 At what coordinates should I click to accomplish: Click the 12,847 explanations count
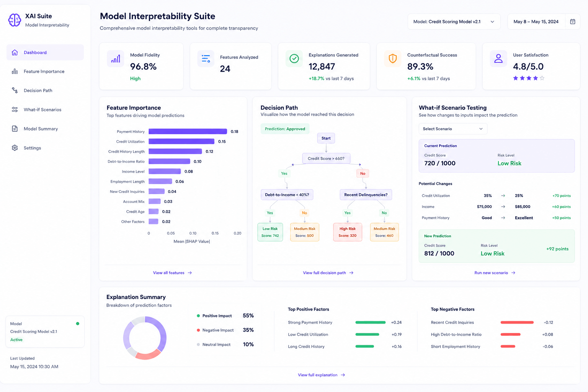(x=322, y=67)
